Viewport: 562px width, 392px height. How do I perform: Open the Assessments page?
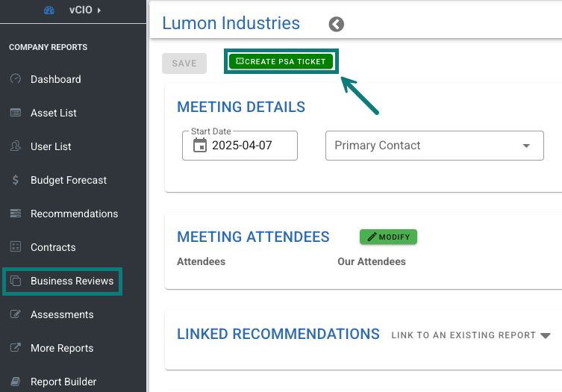point(62,314)
